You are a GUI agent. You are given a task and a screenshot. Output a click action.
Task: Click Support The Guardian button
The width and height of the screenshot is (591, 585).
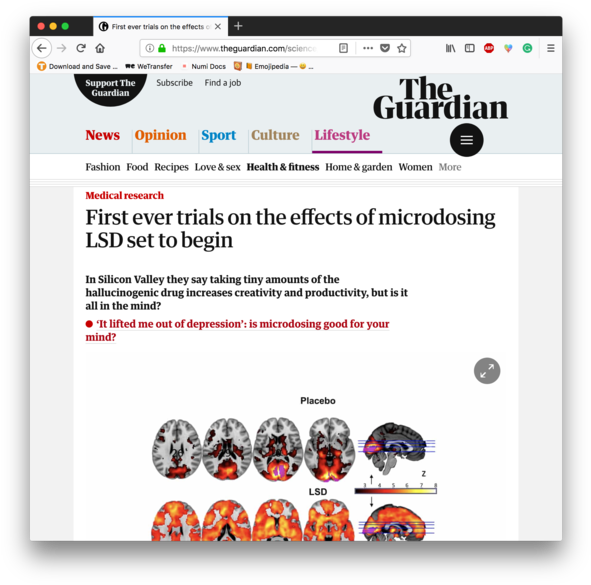(110, 88)
